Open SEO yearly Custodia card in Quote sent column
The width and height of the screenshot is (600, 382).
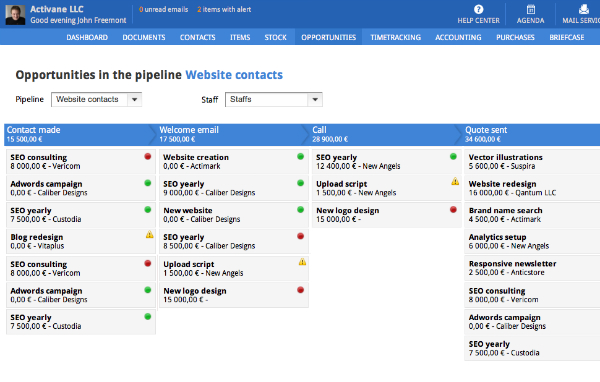click(532, 348)
